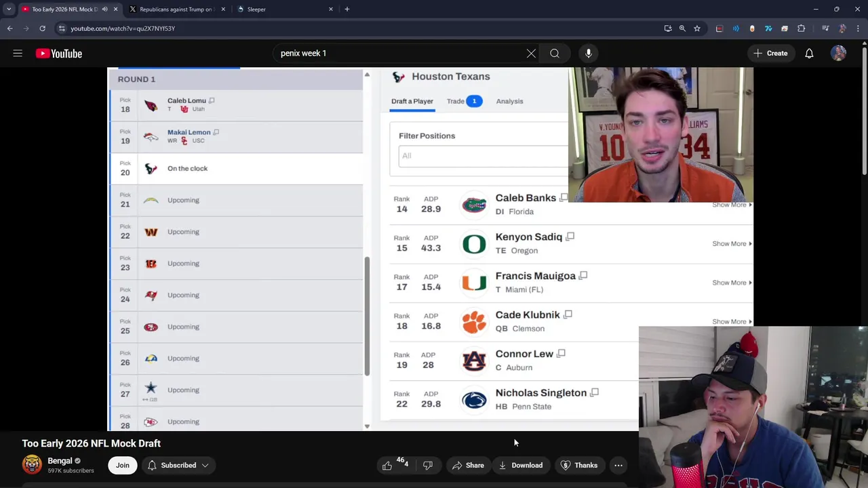This screenshot has width=868, height=488.
Task: Click the browser address bar URL
Action: pyautogui.click(x=123, y=28)
